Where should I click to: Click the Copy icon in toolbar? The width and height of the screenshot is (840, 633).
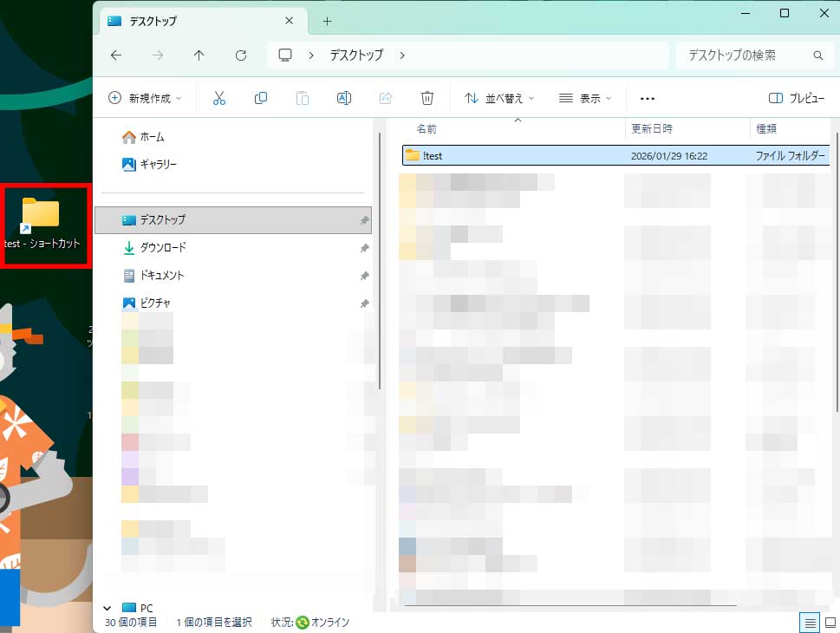pyautogui.click(x=261, y=98)
